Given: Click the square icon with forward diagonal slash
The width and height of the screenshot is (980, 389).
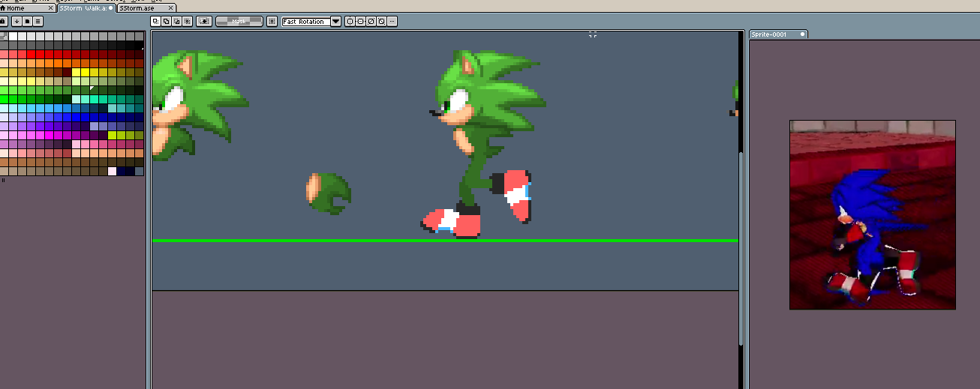Looking at the screenshot, I should coord(371,21).
